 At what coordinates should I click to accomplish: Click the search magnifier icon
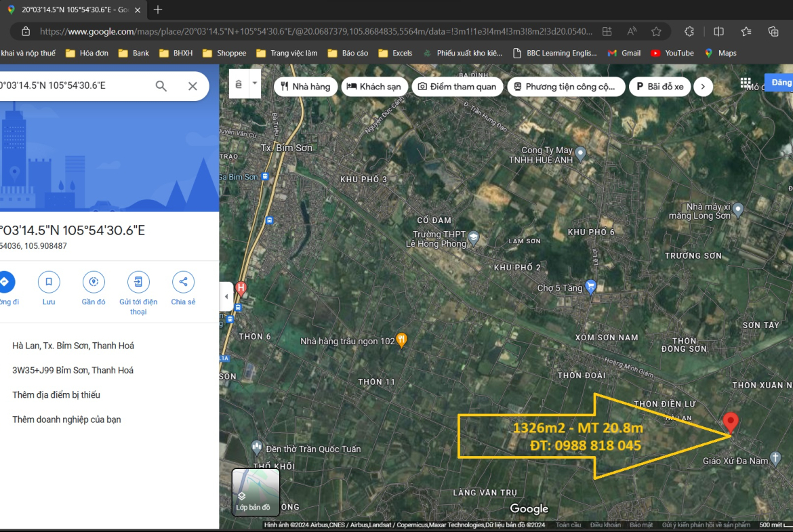click(x=161, y=86)
